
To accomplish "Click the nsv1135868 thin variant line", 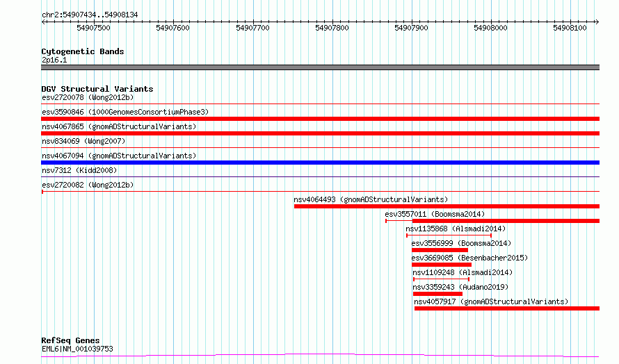I will click(449, 235).
